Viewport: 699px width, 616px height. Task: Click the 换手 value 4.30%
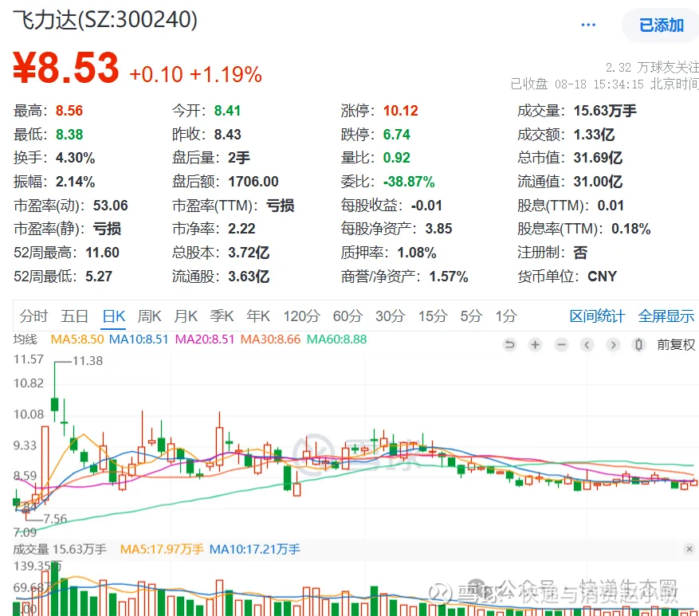click(76, 158)
